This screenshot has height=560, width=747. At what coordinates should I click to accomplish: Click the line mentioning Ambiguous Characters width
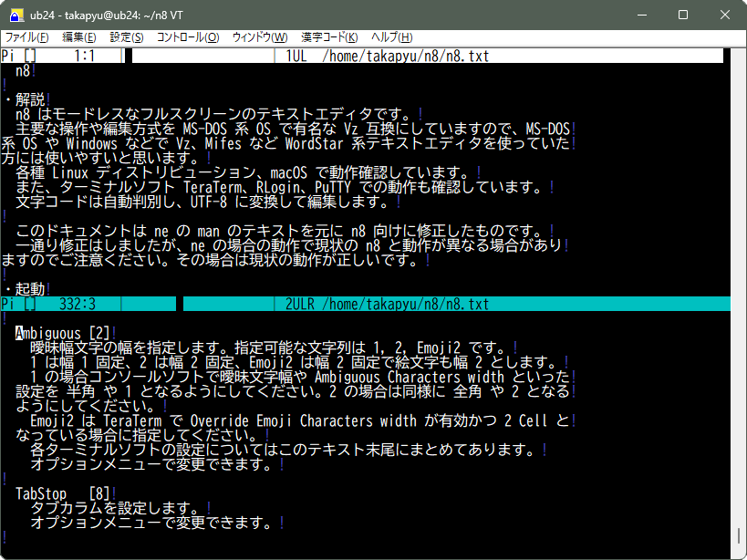[303, 378]
